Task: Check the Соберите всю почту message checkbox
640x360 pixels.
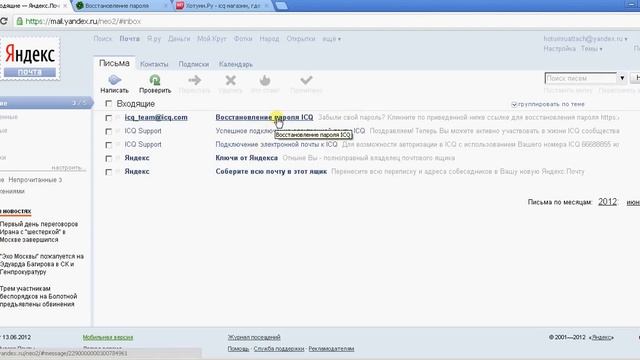Action: (x=108, y=172)
